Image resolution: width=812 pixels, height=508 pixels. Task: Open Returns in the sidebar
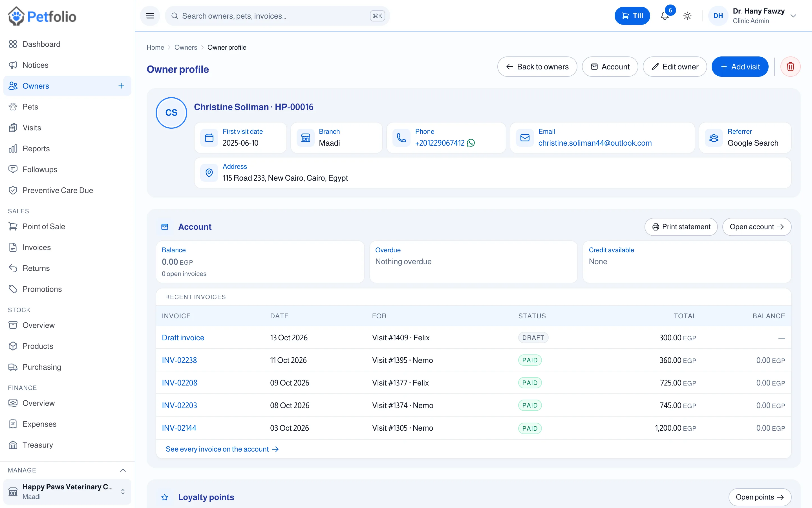coord(67,268)
